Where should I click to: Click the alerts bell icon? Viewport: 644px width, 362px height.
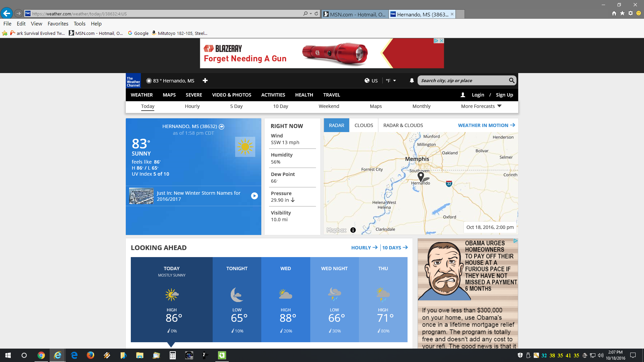pos(412,80)
